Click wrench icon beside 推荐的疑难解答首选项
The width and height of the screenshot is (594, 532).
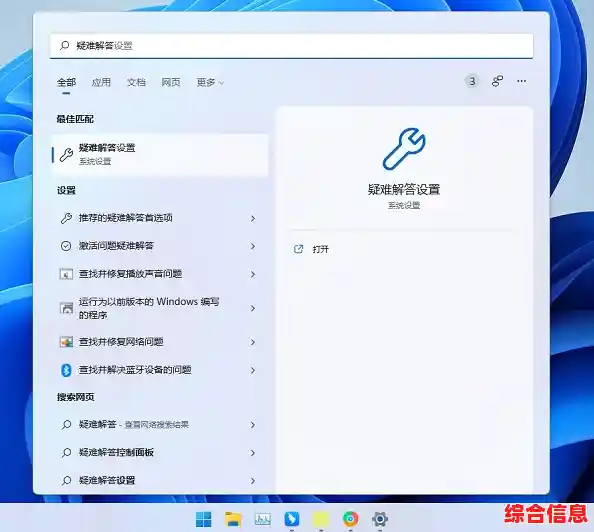click(x=66, y=218)
